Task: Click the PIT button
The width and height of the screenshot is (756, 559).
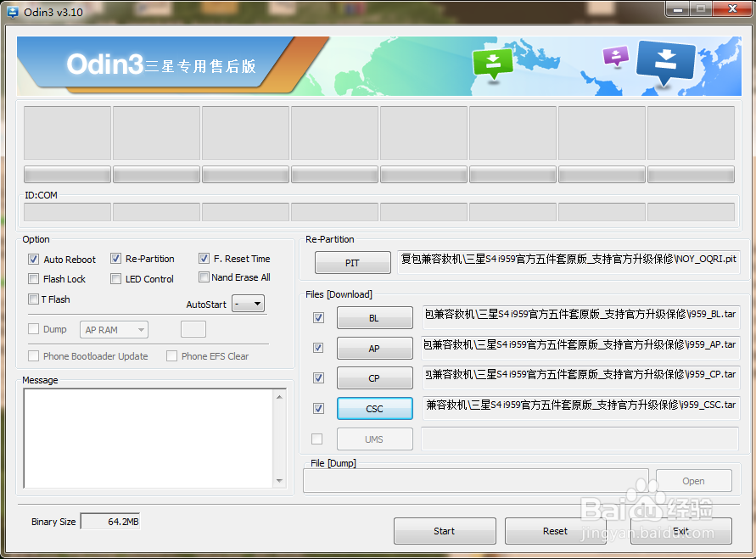Action: 352,263
